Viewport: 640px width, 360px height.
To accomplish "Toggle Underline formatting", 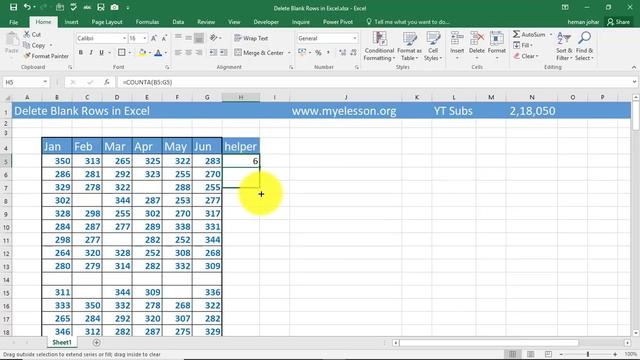I will point(101,53).
